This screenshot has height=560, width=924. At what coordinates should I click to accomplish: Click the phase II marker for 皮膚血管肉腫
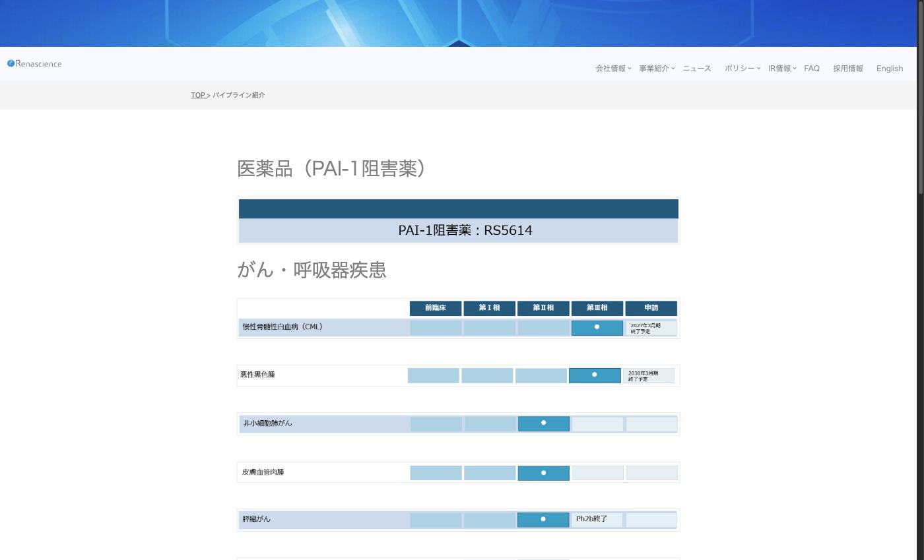(x=543, y=473)
